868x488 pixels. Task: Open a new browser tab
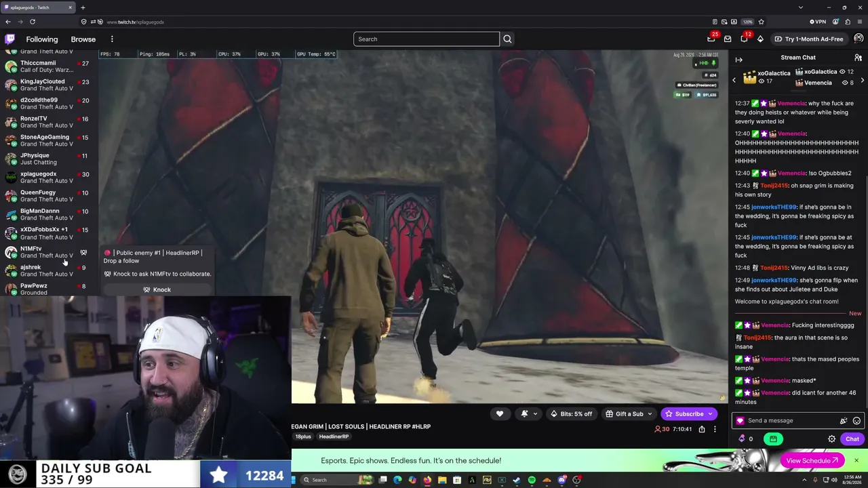click(83, 7)
